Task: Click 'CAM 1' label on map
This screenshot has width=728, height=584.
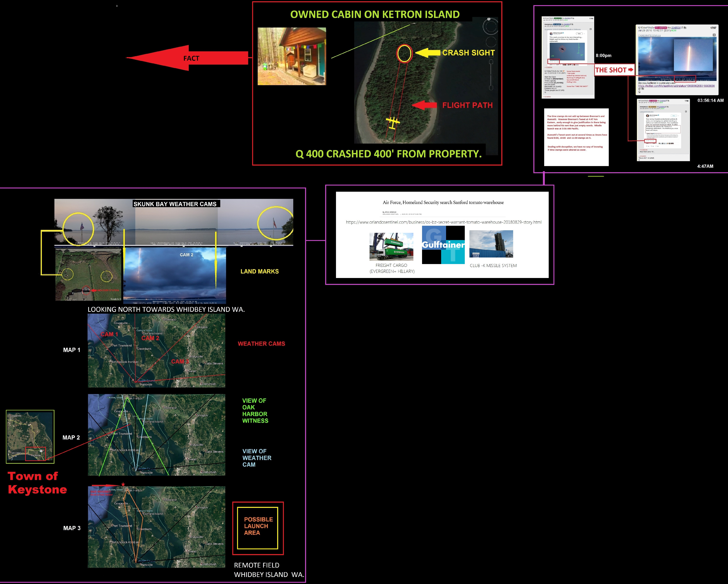Action: 109,334
